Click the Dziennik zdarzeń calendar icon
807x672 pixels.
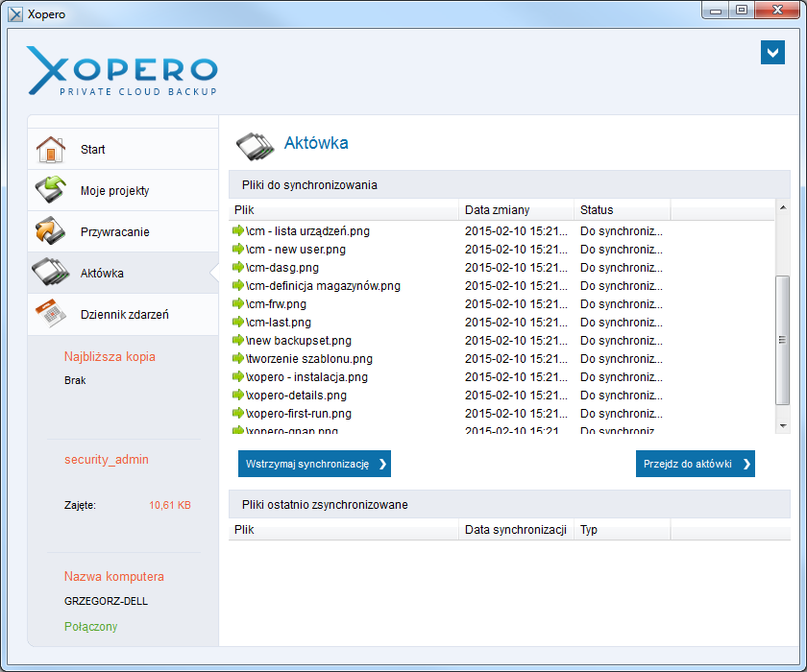[x=50, y=314]
